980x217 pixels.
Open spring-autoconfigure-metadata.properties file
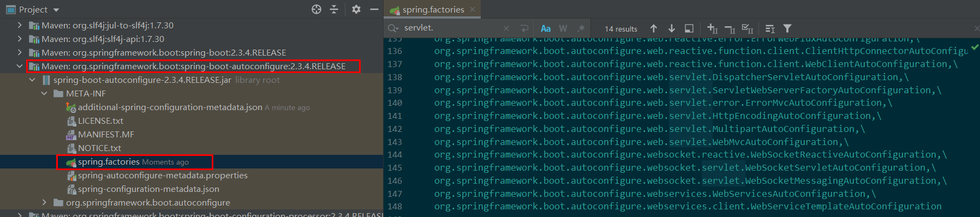click(x=163, y=175)
